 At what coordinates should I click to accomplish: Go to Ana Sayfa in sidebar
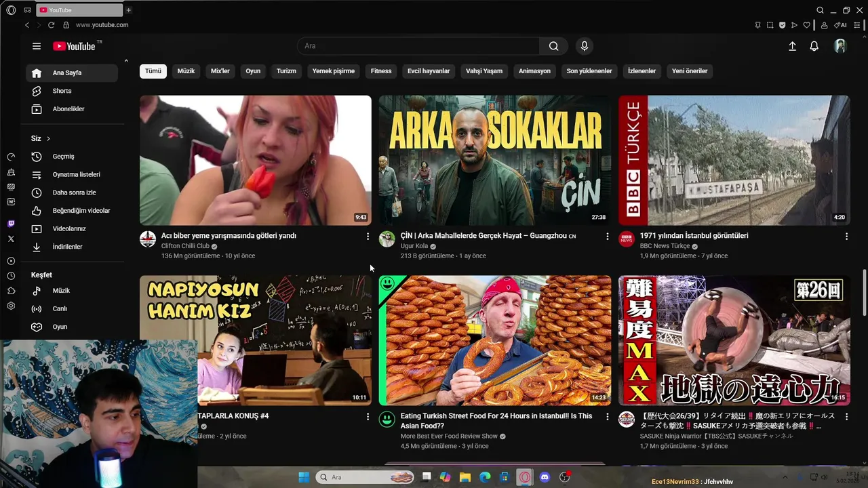coord(72,73)
